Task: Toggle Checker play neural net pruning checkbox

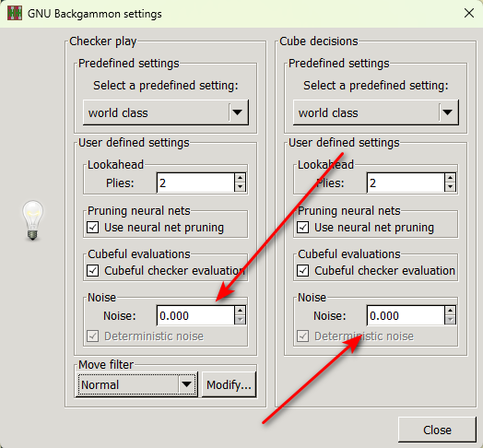Action: coord(93,228)
